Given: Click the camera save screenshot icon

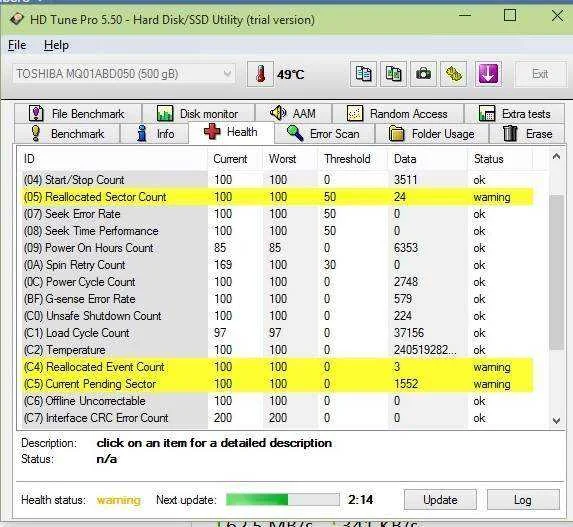Looking at the screenshot, I should 423,74.
